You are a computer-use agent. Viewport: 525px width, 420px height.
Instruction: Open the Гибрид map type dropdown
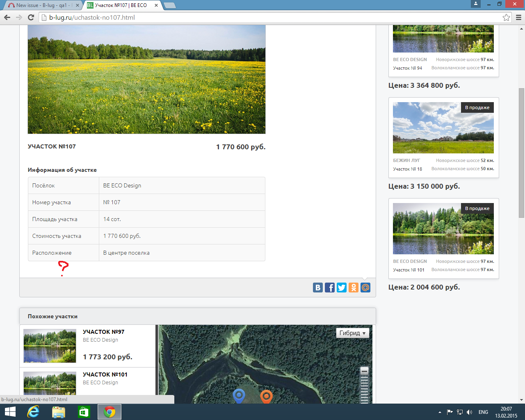352,333
